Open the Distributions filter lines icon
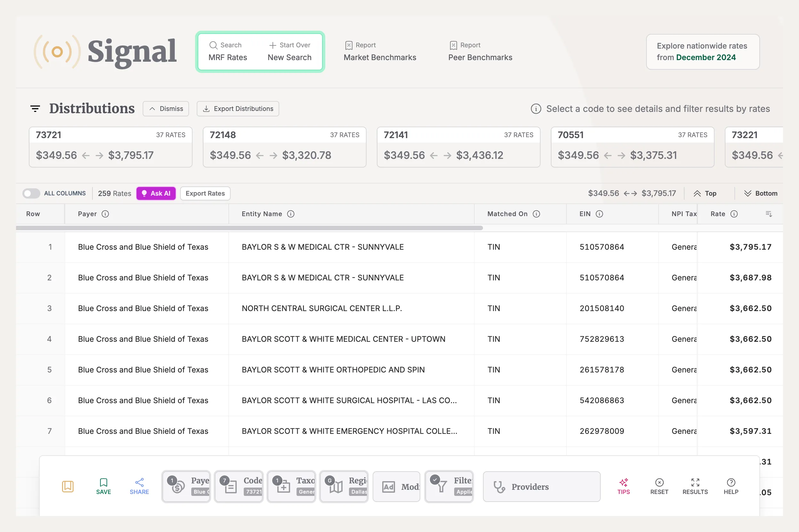Viewport: 799px width, 532px height. [x=35, y=109]
